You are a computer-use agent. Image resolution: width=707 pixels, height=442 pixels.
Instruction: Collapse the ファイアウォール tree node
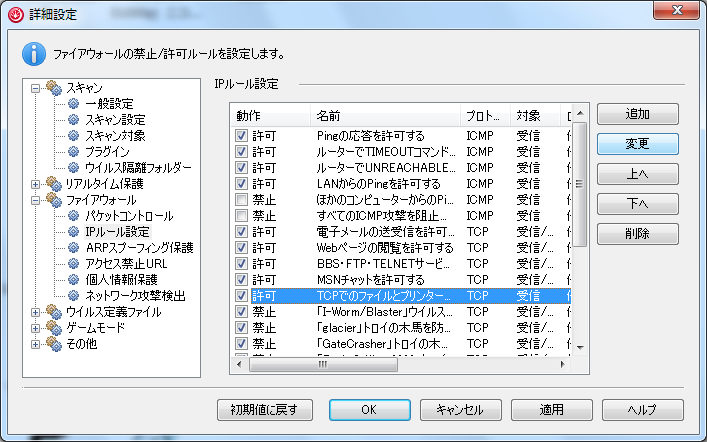37,200
